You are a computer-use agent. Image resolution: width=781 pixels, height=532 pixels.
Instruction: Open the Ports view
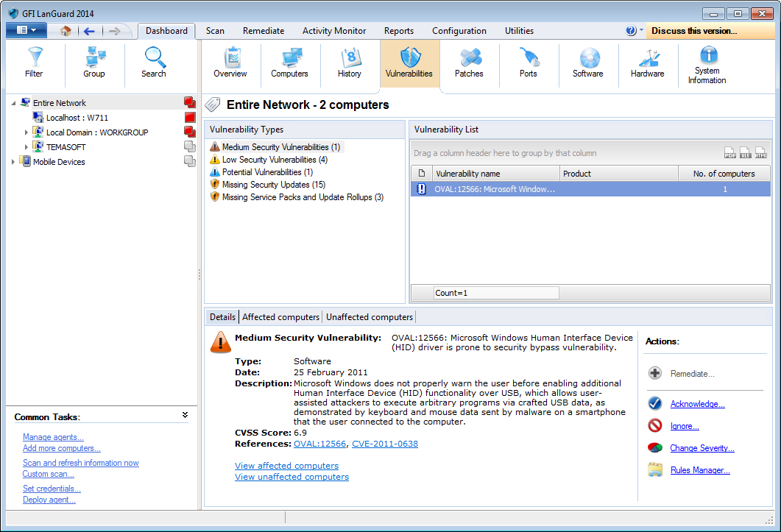529,63
